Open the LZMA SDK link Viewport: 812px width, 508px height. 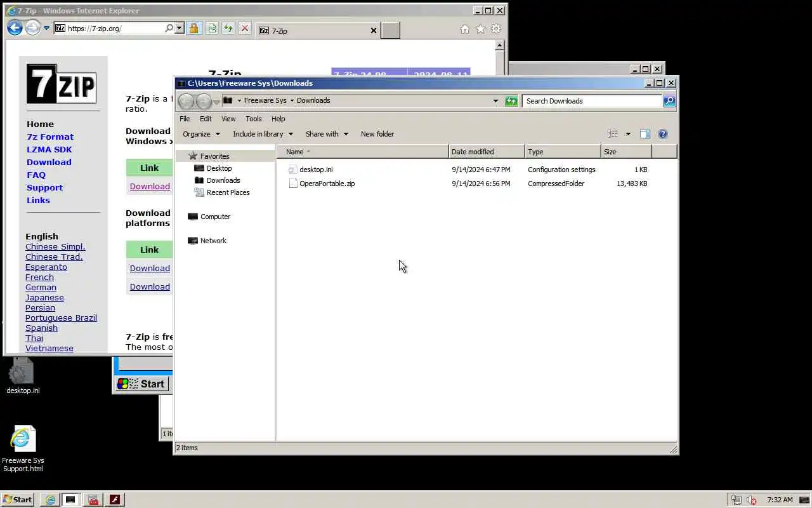click(49, 149)
